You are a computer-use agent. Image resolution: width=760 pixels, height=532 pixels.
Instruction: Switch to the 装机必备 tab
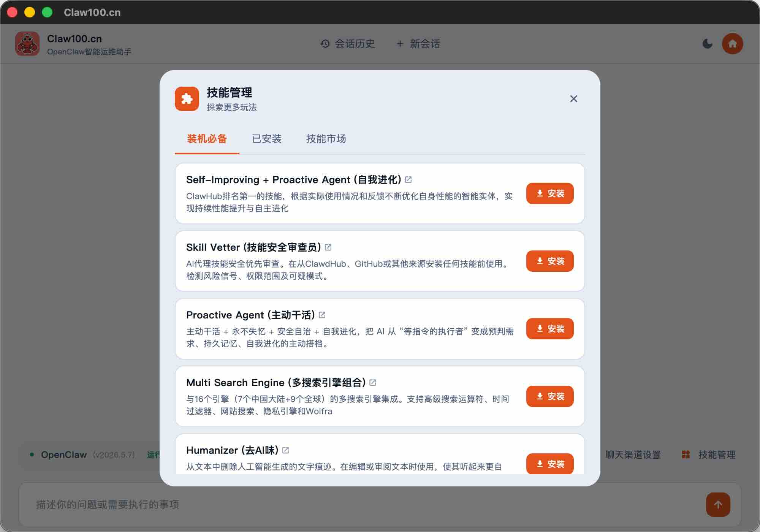[207, 139]
